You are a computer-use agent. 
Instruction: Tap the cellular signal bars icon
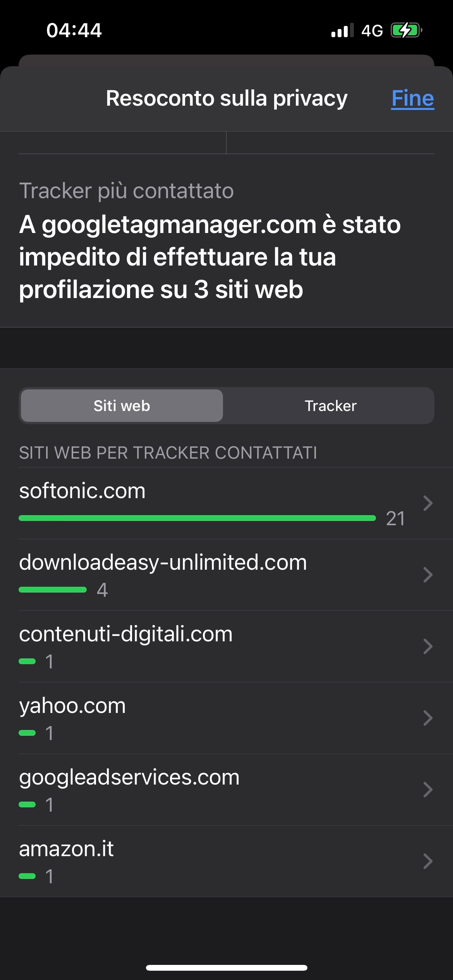[x=342, y=30]
